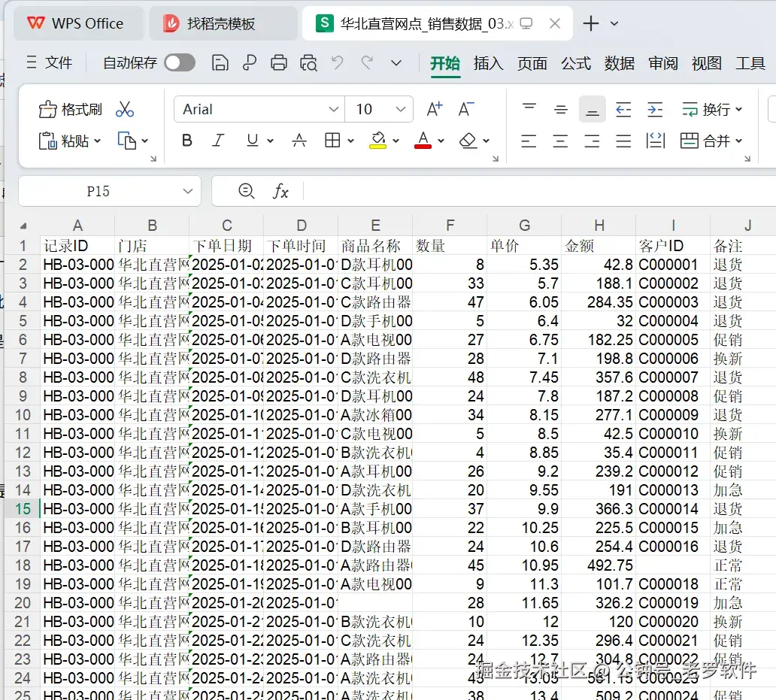Open new tab options arrow beside plus

click(x=614, y=23)
